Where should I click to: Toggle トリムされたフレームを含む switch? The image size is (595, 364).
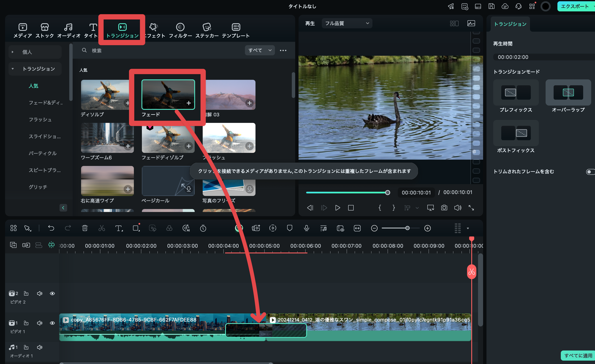click(x=590, y=172)
